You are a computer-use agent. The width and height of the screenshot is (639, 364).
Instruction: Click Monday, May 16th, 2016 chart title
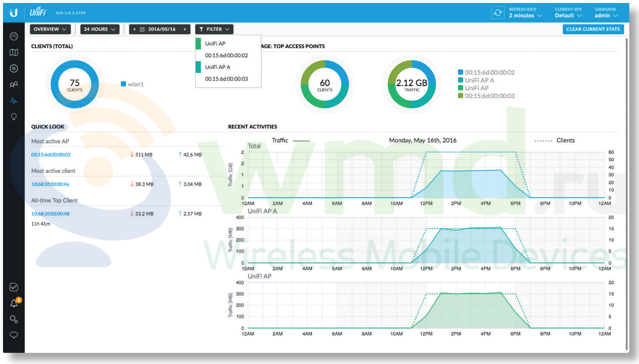(423, 140)
